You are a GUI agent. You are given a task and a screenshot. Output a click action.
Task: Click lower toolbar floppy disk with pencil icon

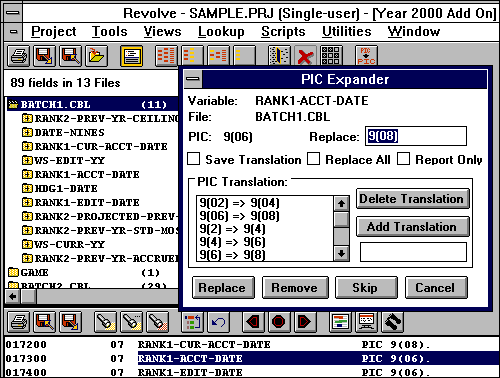tap(44, 322)
